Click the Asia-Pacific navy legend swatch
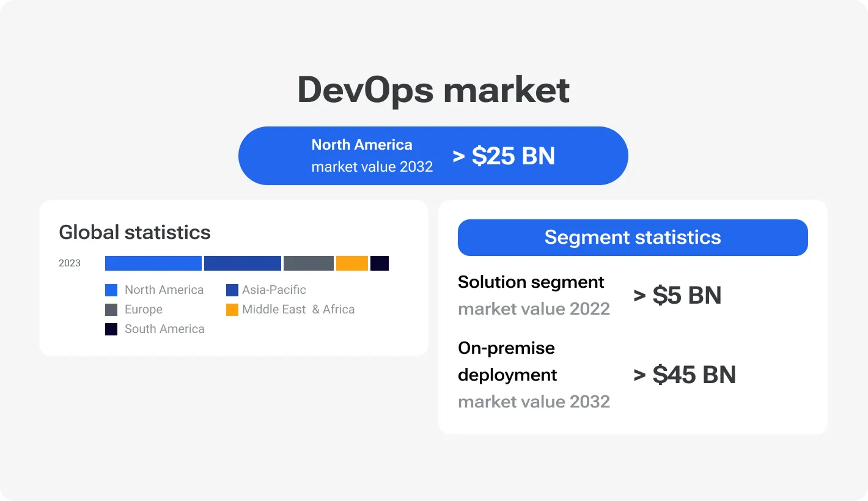The width and height of the screenshot is (868, 501). tap(232, 290)
